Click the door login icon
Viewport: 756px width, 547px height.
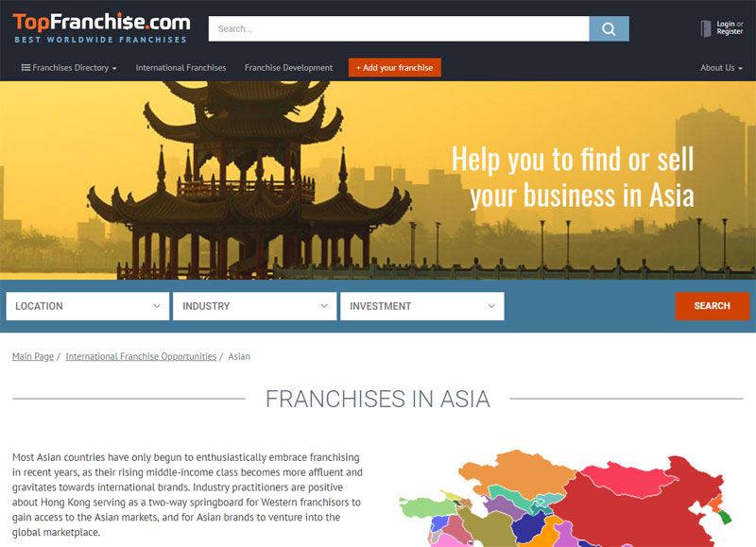[706, 28]
